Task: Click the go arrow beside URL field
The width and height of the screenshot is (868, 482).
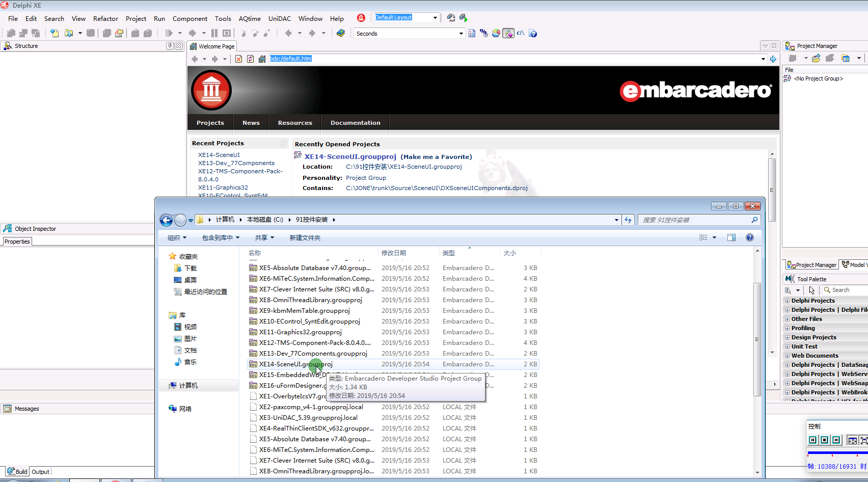Action: pyautogui.click(x=773, y=59)
